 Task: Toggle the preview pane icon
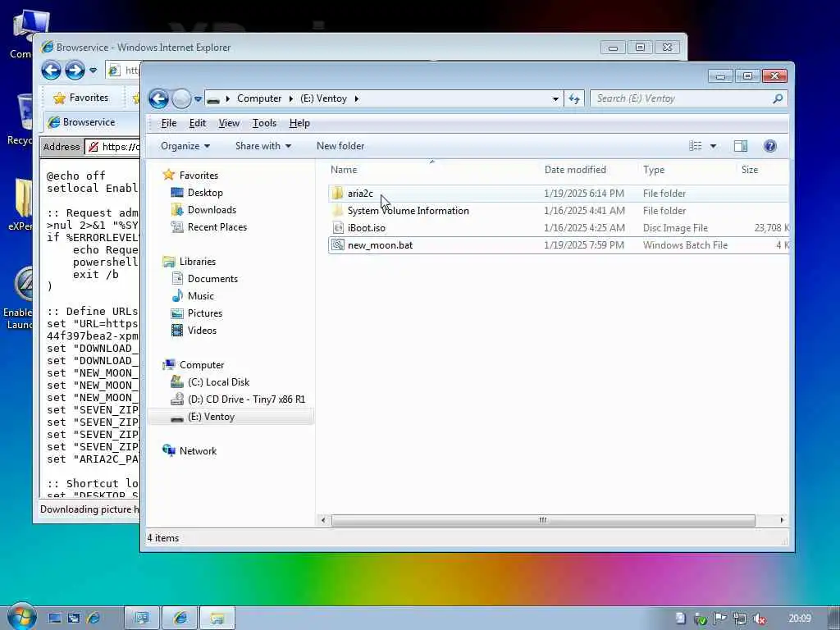point(741,146)
